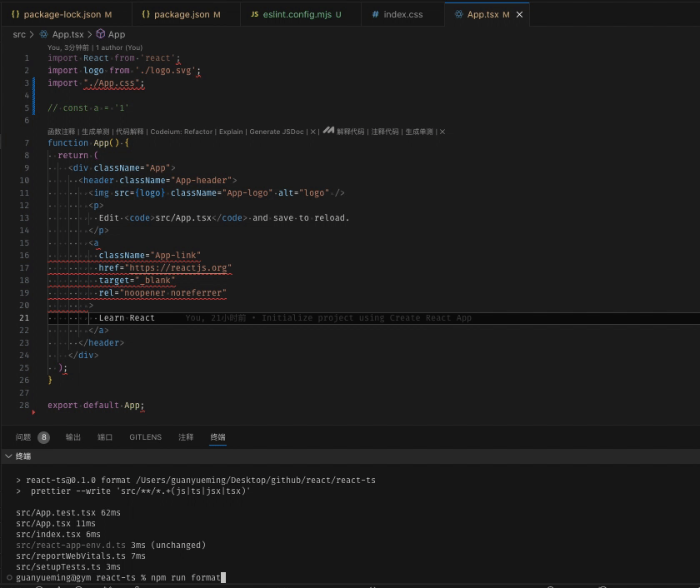700x588 pixels.
Task: Click the braces icon on package.json tab
Action: tap(147, 13)
